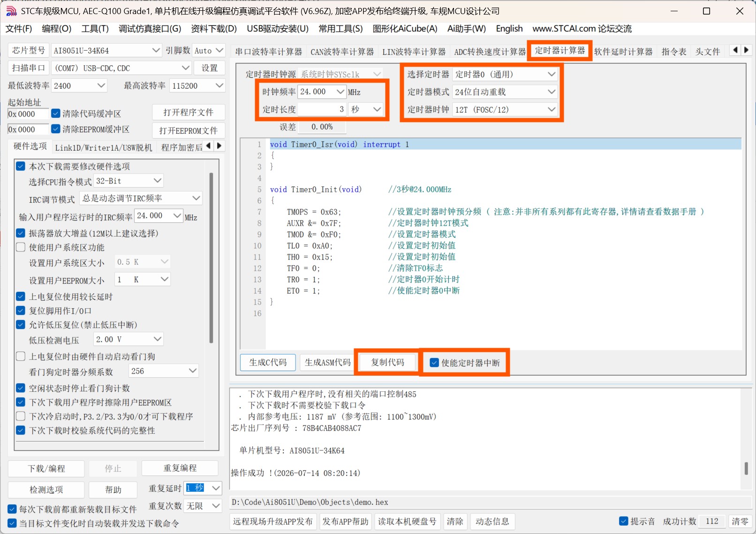Toggle 空闲状态时停止看门狗计数
The width and height of the screenshot is (756, 534).
(x=21, y=388)
